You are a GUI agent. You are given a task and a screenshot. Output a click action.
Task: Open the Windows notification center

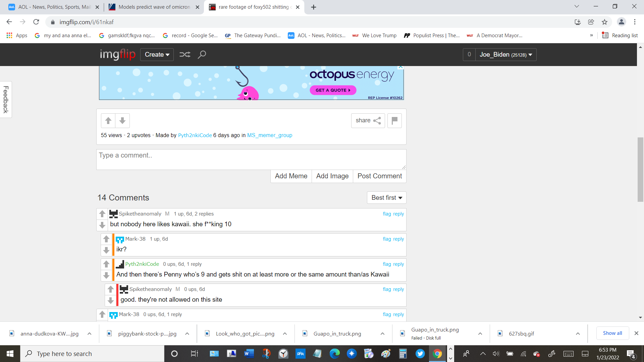[631, 354]
